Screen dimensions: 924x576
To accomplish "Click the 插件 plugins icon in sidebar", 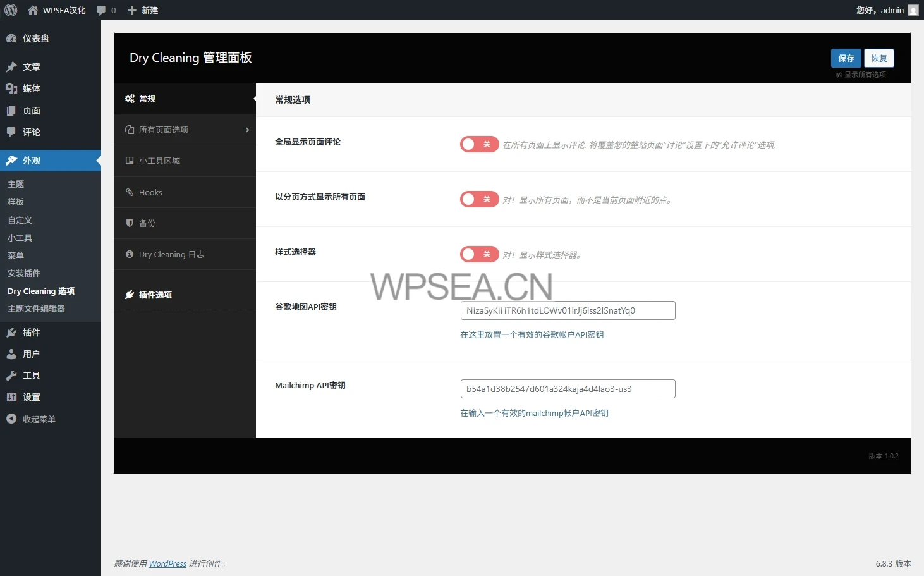I will [11, 333].
